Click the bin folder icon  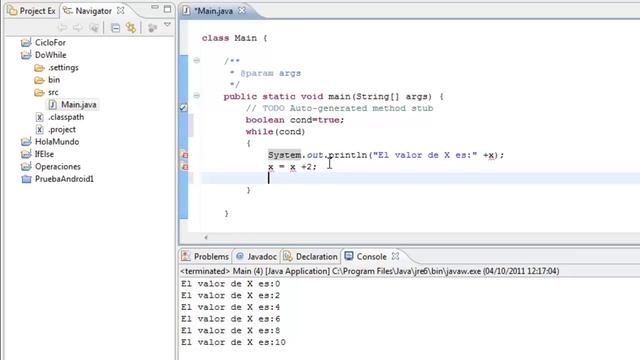[39, 80]
